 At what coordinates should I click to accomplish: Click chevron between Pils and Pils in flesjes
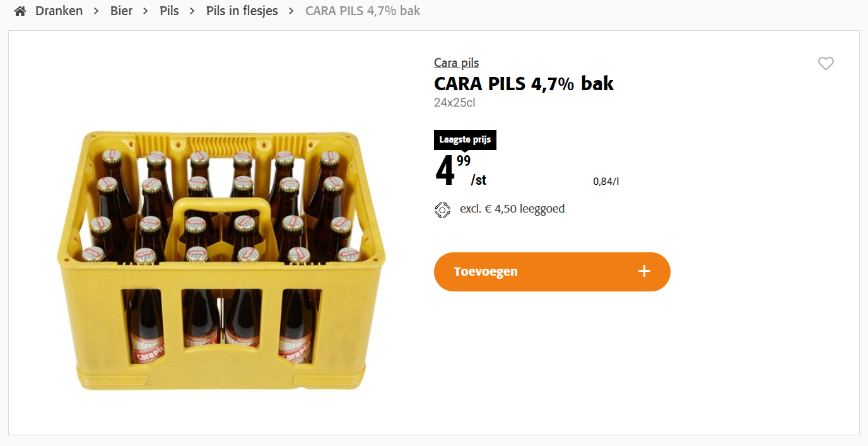pyautogui.click(x=192, y=11)
